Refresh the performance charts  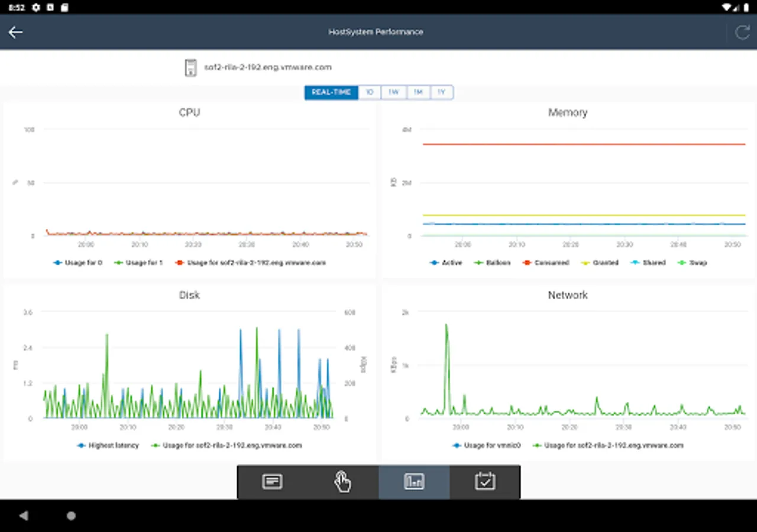[742, 32]
